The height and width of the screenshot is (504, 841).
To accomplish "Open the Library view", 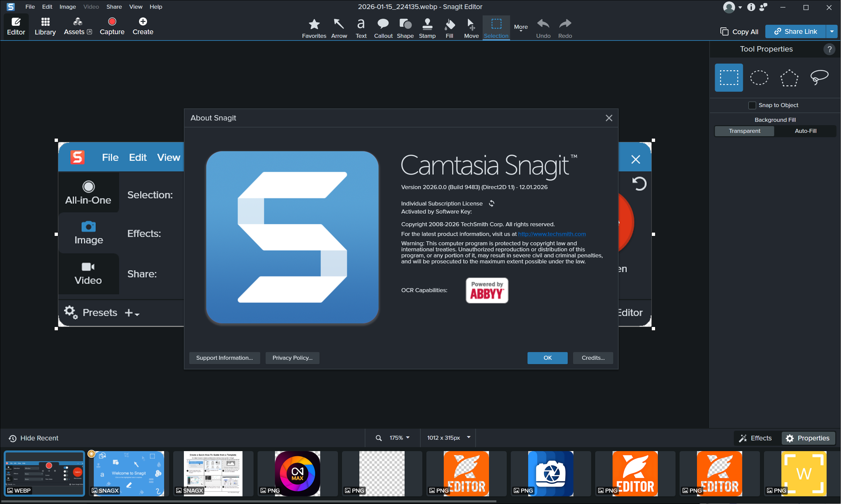I will pos(45,26).
